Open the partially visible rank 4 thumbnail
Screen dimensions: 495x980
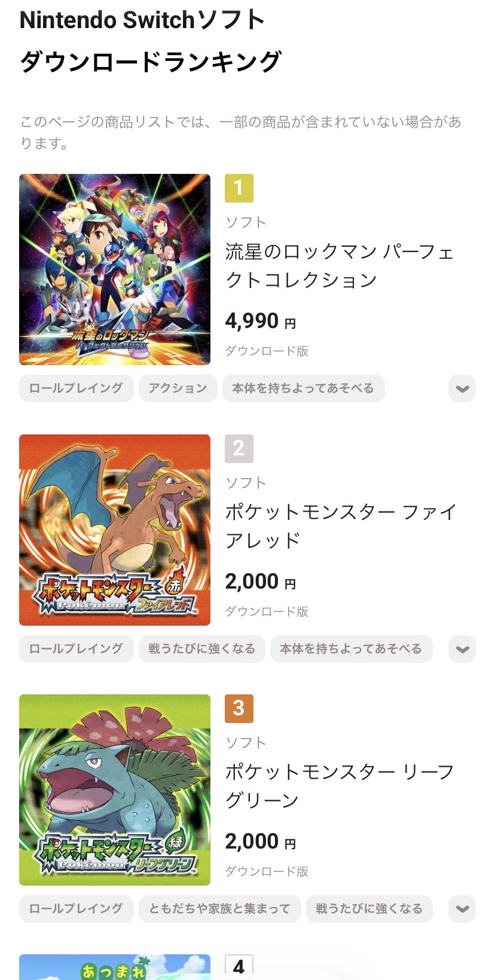115,968
